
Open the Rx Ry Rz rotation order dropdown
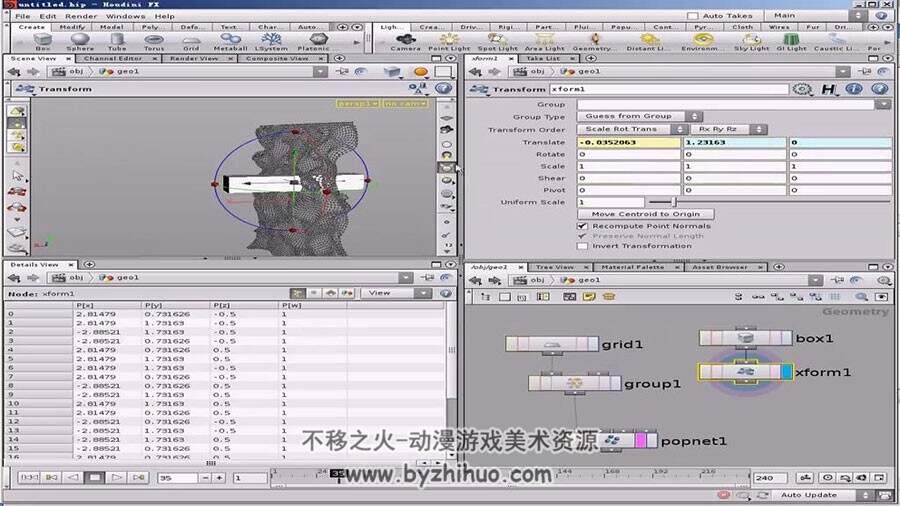pos(729,129)
